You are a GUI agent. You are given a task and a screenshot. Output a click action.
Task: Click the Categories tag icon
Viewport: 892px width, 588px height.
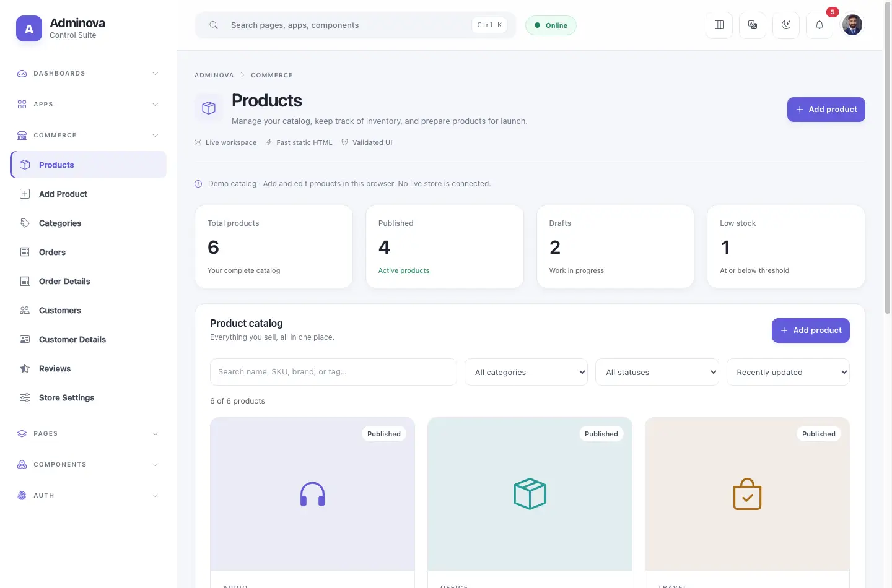tap(25, 223)
